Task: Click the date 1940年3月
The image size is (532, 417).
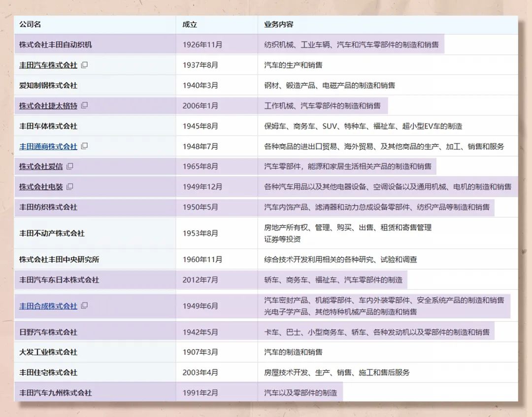Action: [x=200, y=85]
